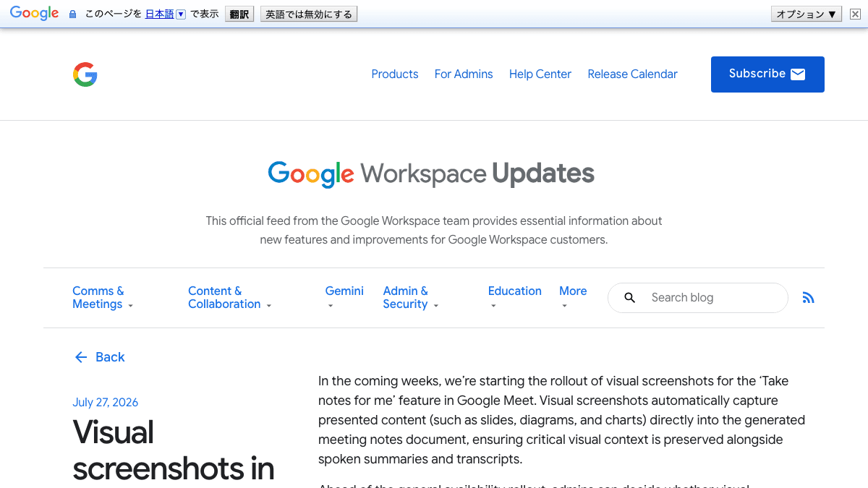This screenshot has height=488, width=868.
Task: Open the Products nav link
Action: tap(395, 74)
